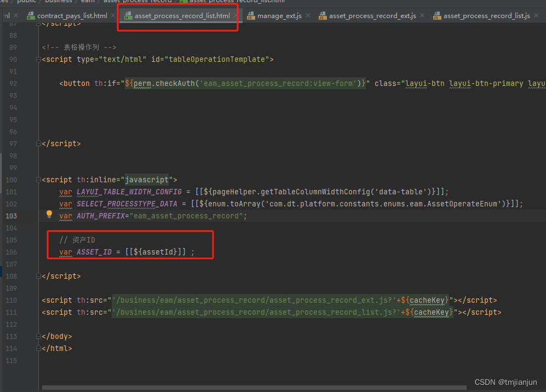This screenshot has width=546, height=392.
Task: Click the ASSET_ID variable name
Action: pos(94,252)
